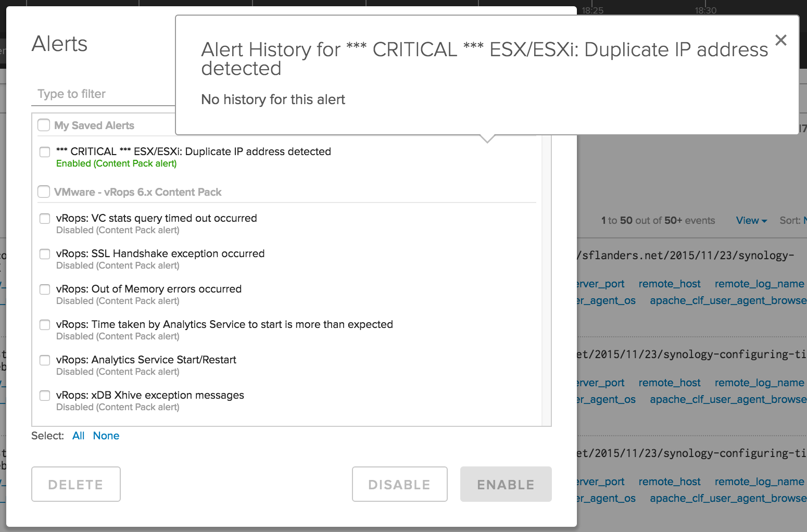
Task: Click the first remote_host field link
Action: click(669, 284)
